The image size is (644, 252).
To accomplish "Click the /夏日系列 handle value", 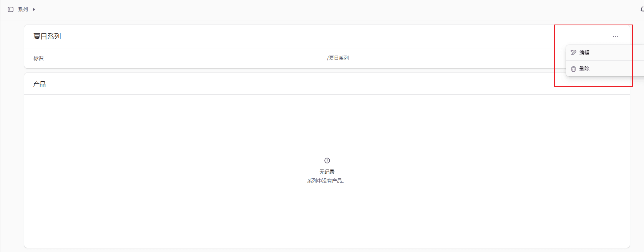I will click(x=338, y=58).
